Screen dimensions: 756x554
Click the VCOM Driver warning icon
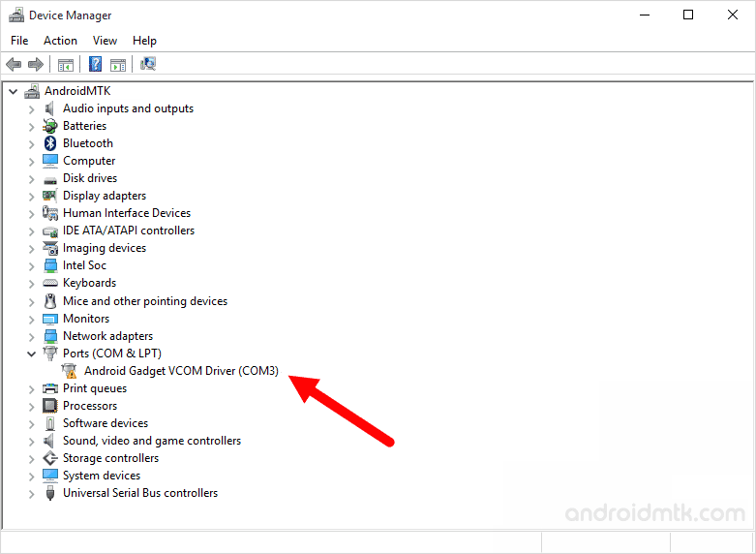pyautogui.click(x=70, y=371)
